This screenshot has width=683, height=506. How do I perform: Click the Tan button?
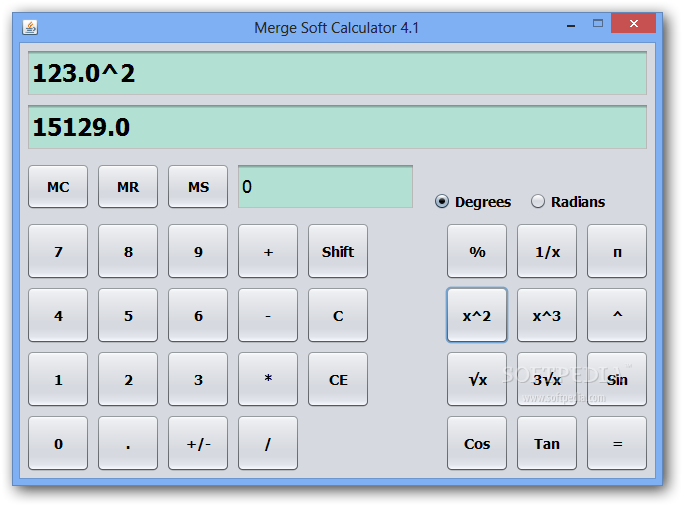point(547,443)
